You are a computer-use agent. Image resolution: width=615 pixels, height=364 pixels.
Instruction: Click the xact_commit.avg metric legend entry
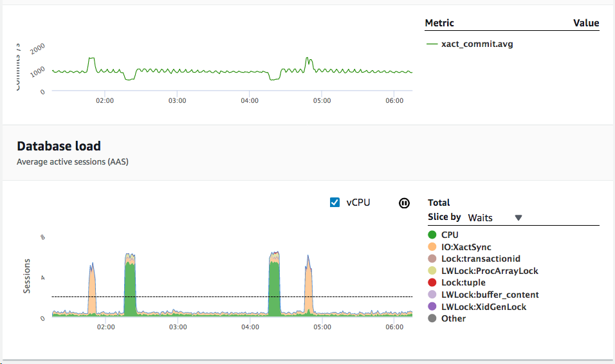click(x=476, y=44)
